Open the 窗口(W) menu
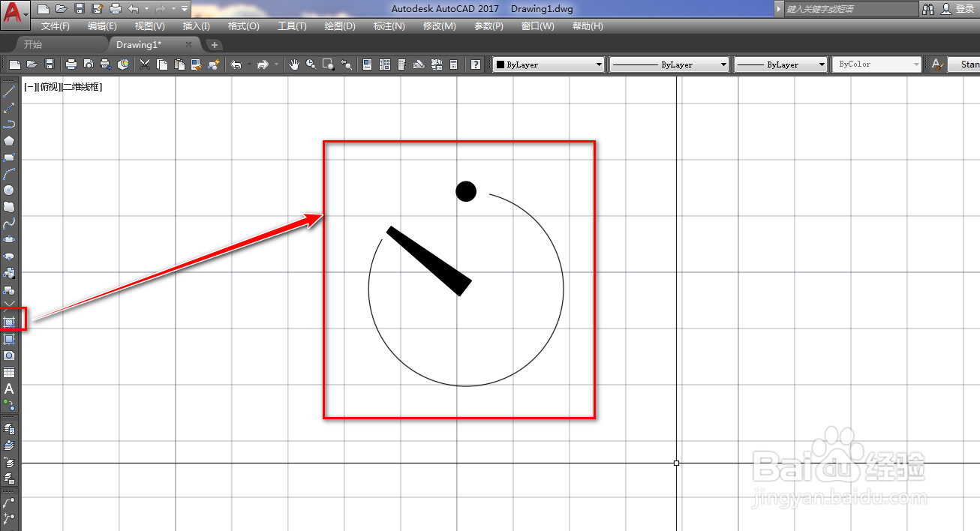This screenshot has width=980, height=531. [537, 26]
